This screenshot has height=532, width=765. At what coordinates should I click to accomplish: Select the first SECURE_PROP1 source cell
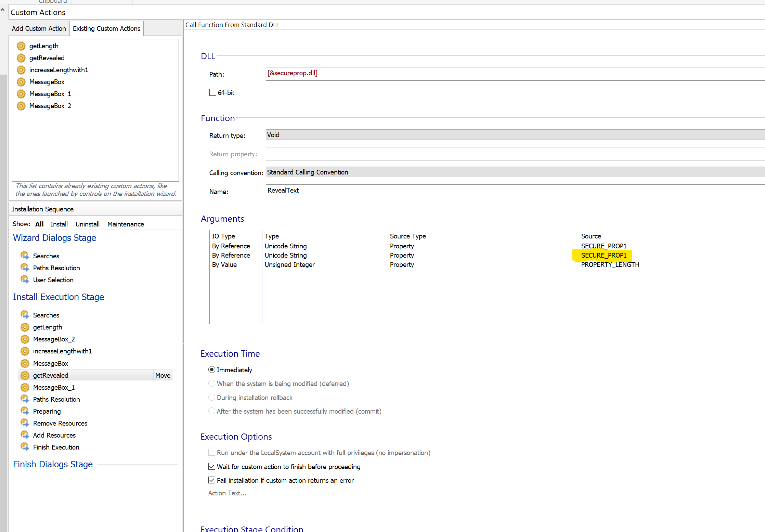click(604, 246)
